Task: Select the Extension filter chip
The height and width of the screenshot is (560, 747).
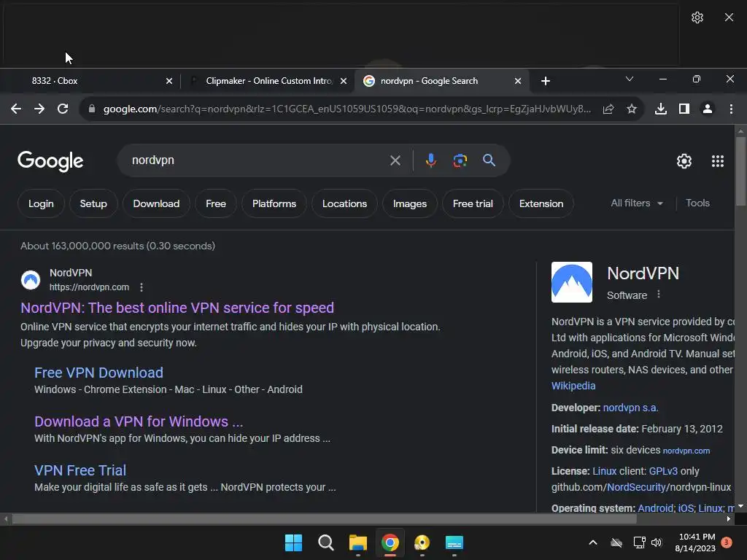Action: tap(541, 204)
